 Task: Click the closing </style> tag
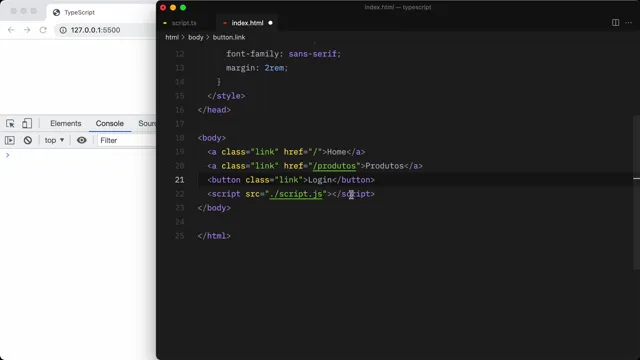click(x=226, y=96)
